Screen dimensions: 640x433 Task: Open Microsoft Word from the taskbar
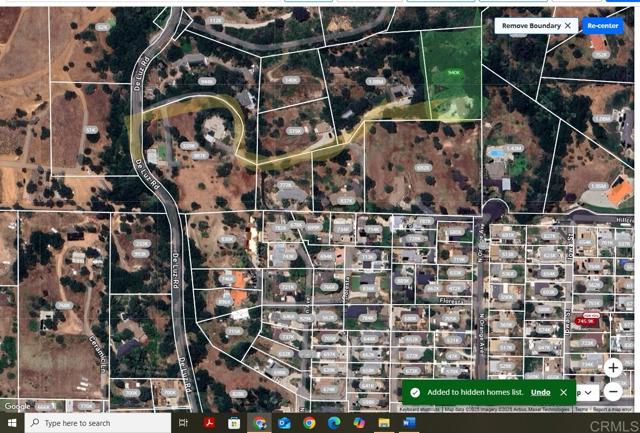408,423
